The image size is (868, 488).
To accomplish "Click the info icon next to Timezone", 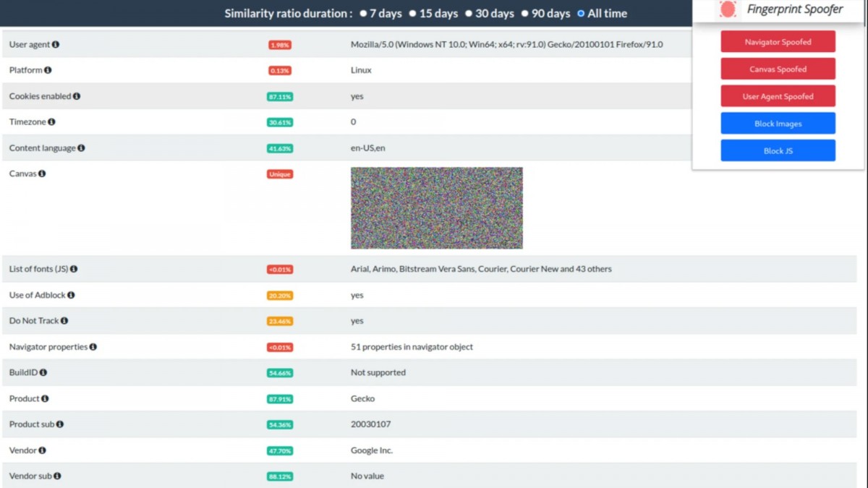I will click(51, 122).
